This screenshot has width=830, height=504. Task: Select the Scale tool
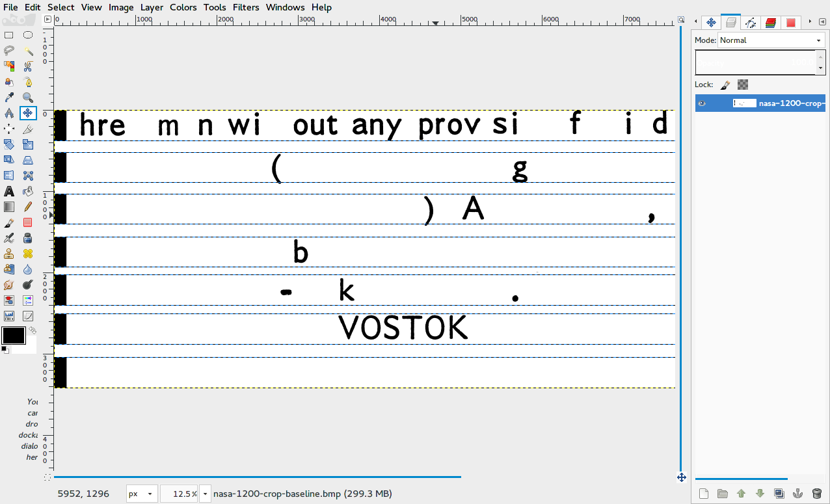tap(28, 144)
